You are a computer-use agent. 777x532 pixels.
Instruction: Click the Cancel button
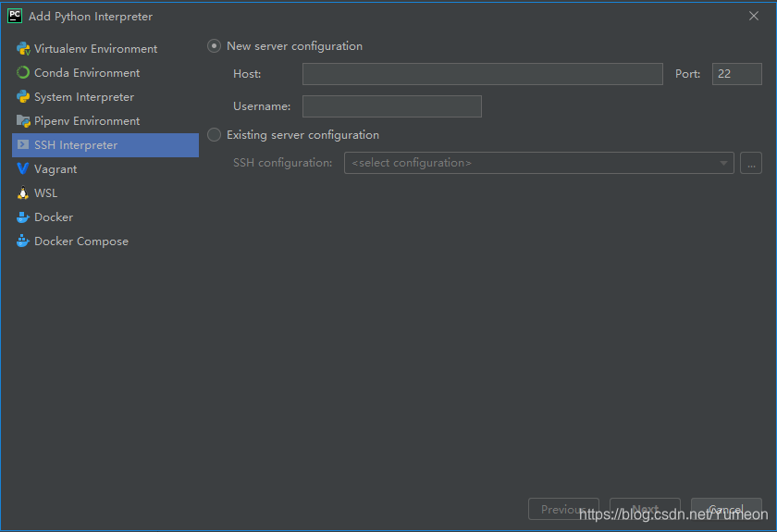tap(726, 509)
